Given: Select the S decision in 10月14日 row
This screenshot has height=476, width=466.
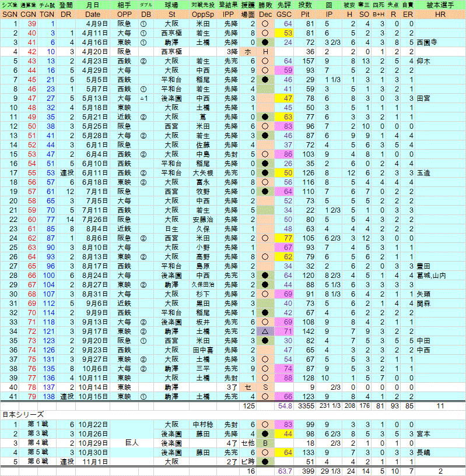Looking at the screenshot, I should click(x=265, y=387).
